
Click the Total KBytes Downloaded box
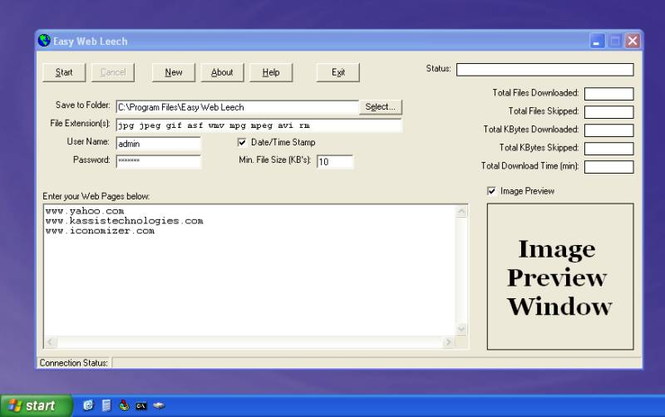tap(609, 130)
